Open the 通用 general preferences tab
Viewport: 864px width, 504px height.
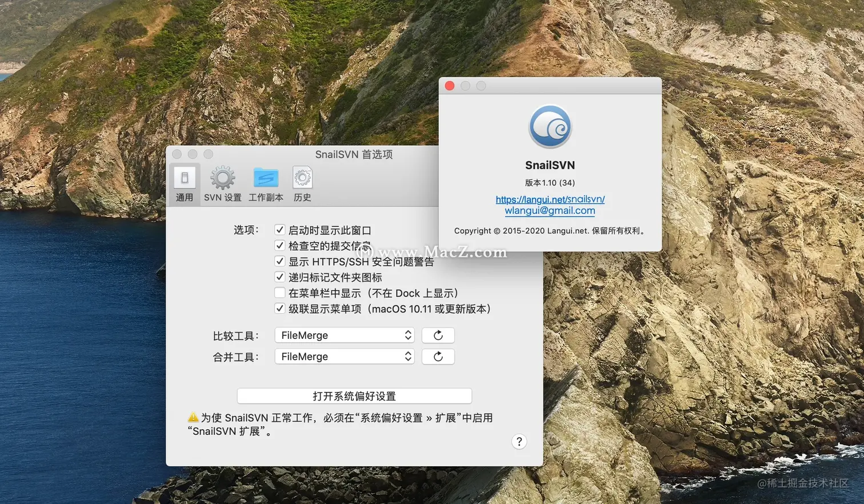(x=184, y=184)
